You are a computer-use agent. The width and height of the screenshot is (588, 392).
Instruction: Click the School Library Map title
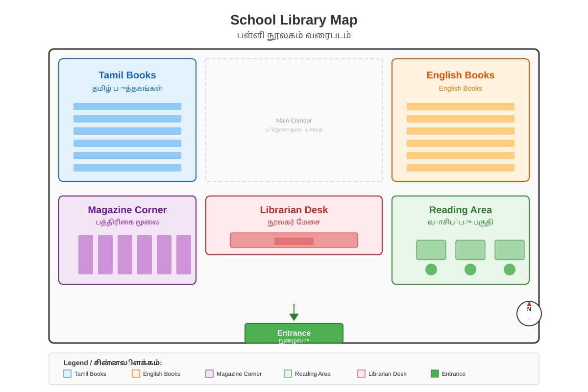pos(294,20)
